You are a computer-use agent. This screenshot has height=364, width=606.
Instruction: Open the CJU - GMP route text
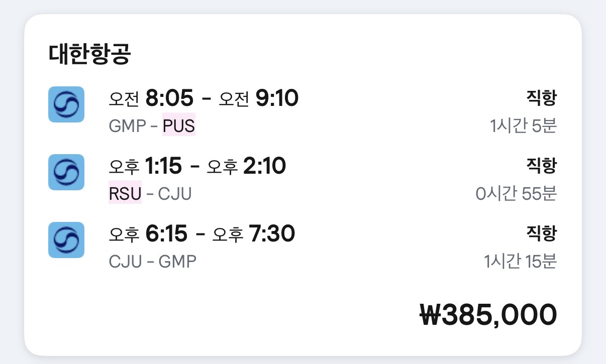(152, 261)
